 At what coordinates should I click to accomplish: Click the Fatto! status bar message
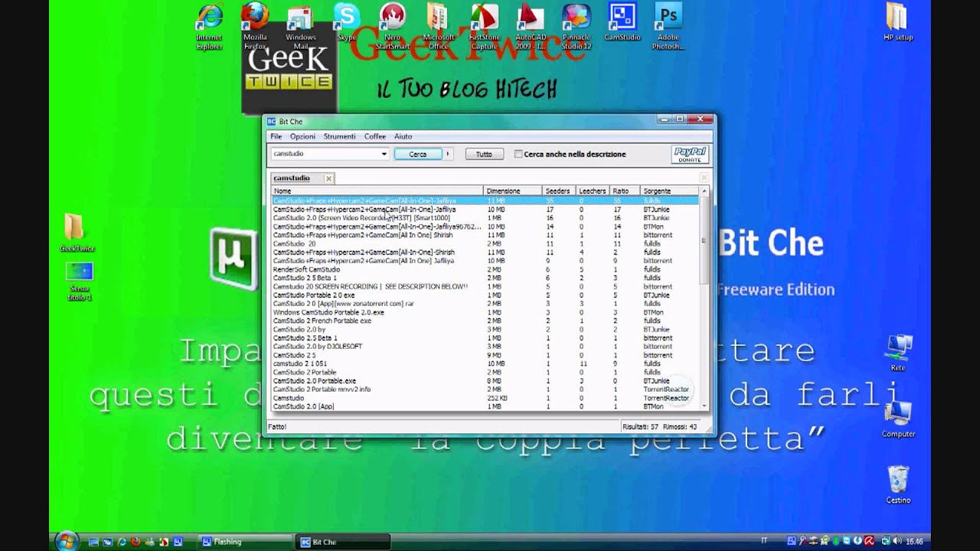pyautogui.click(x=277, y=426)
